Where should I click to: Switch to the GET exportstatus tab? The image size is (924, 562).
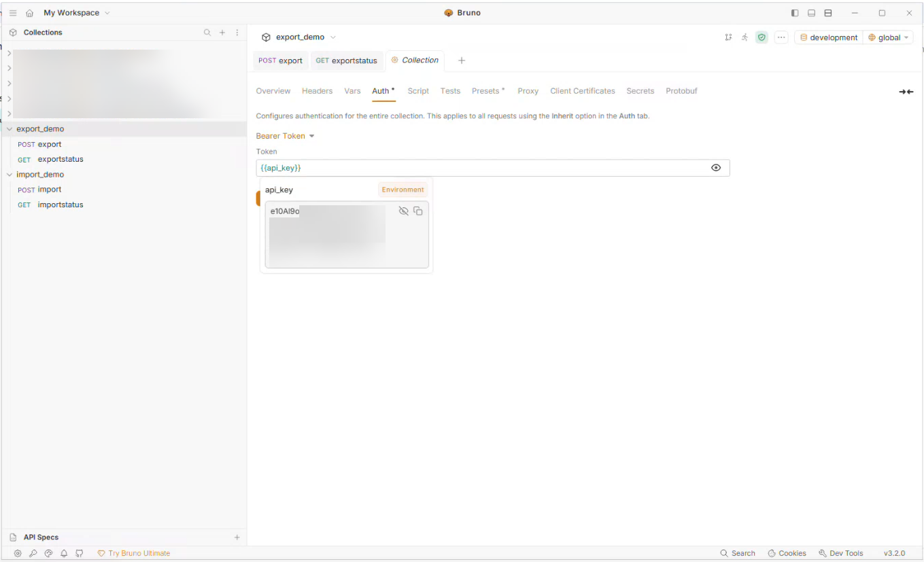(x=346, y=60)
